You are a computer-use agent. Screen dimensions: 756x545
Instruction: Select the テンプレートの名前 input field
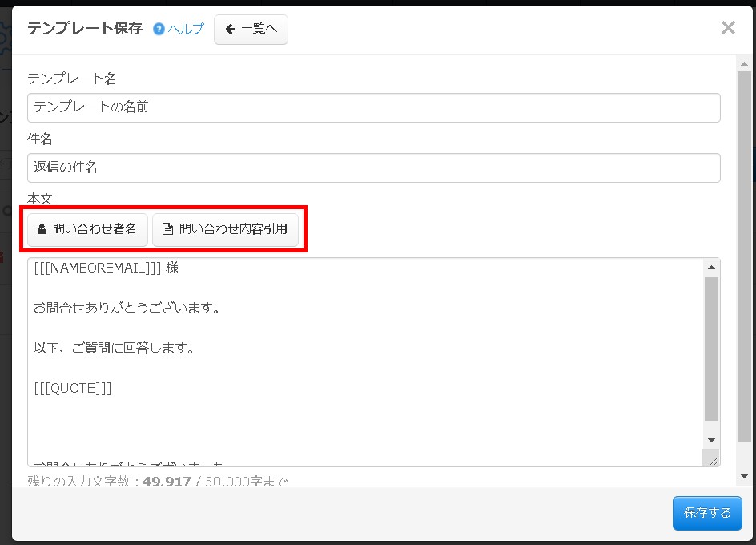click(x=373, y=107)
